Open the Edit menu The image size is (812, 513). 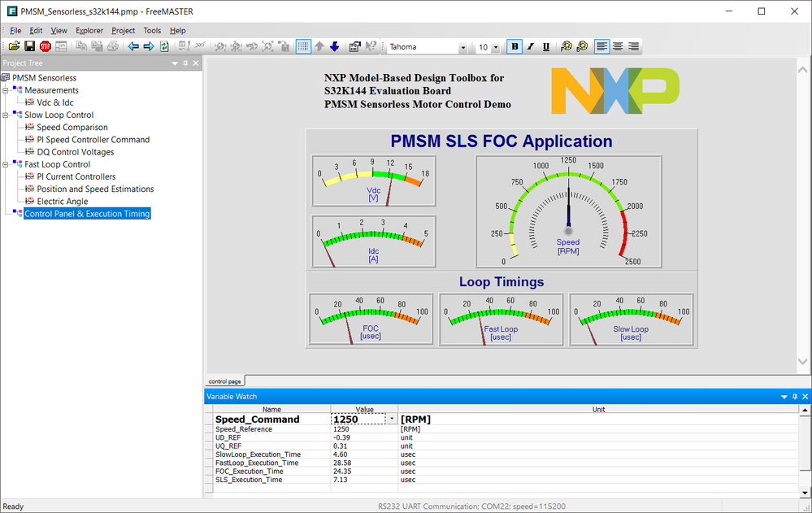point(36,31)
